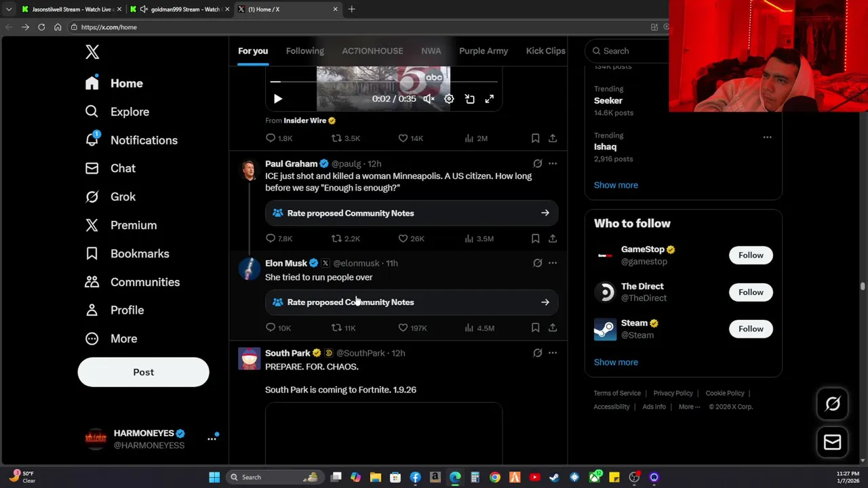Open Paul Graham post more menu

click(553, 163)
